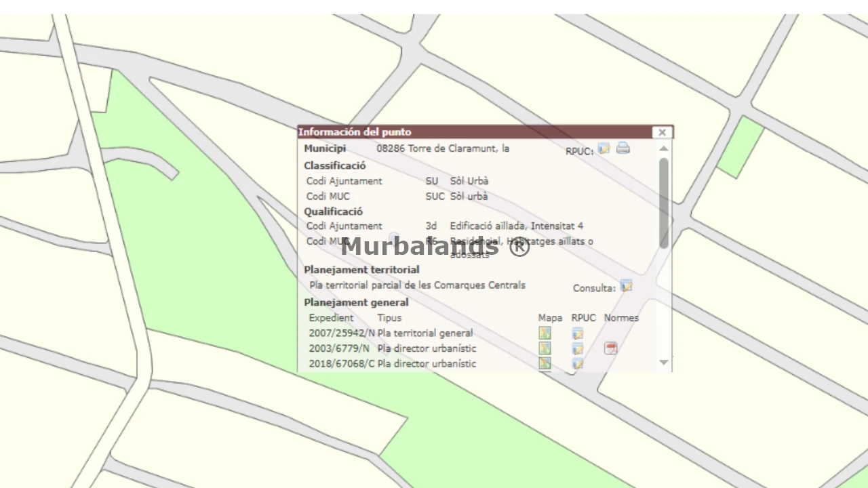
Task: Click the municipality '08286 Torre de Claramunt, la'
Action: (443, 148)
